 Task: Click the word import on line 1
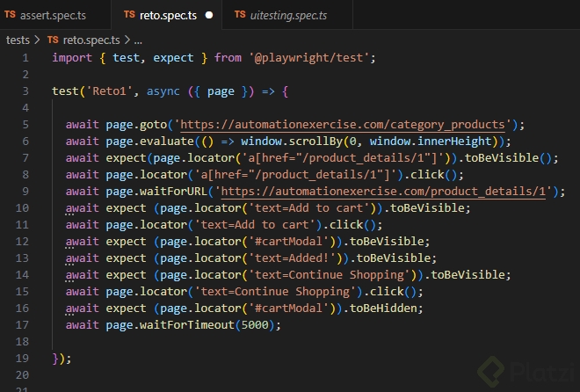coord(72,58)
